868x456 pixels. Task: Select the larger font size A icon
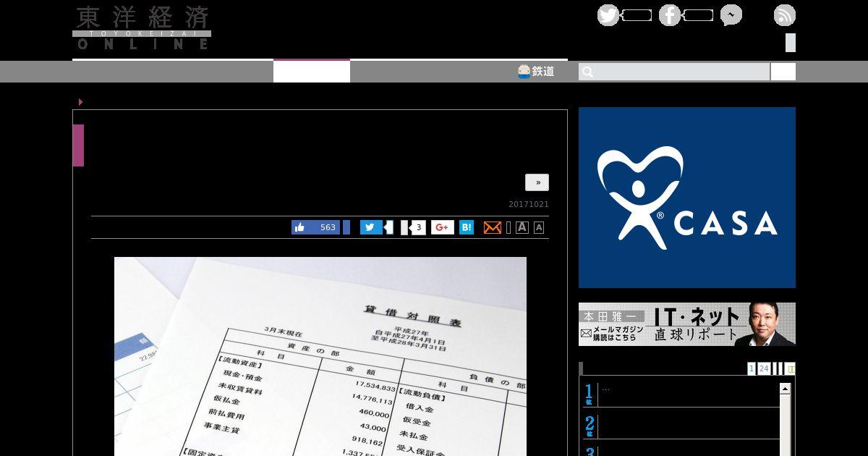(522, 227)
